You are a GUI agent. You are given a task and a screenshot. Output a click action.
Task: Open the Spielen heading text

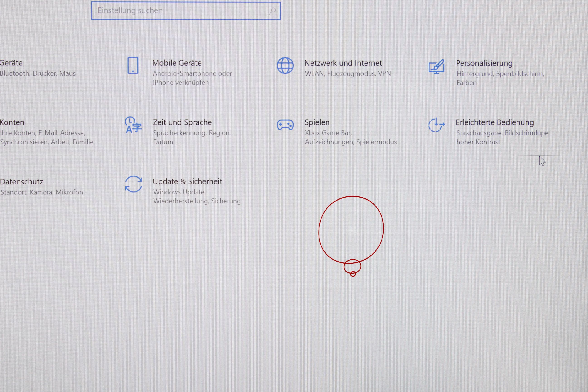pos(317,122)
